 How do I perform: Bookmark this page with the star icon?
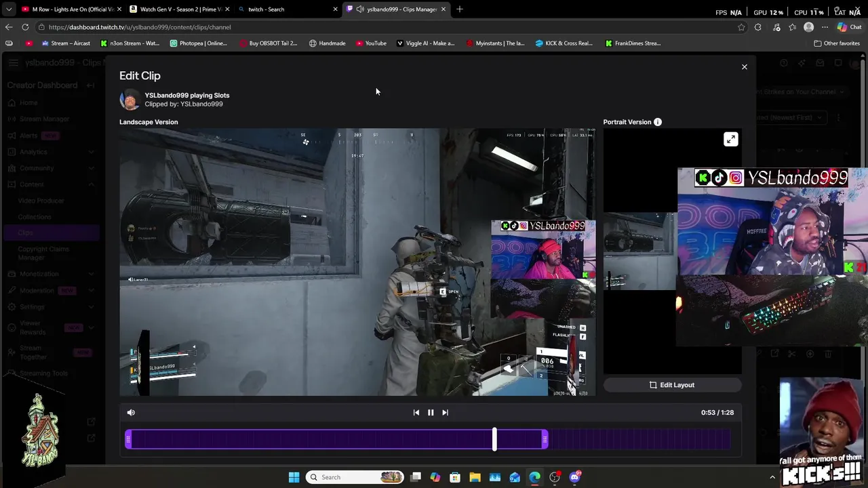tap(741, 27)
